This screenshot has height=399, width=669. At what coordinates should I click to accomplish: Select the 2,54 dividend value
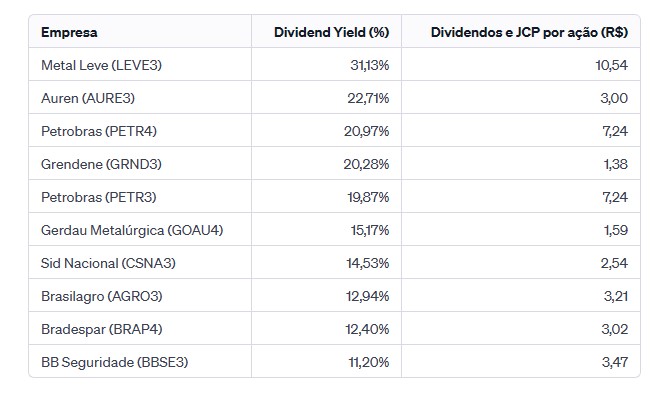click(614, 263)
